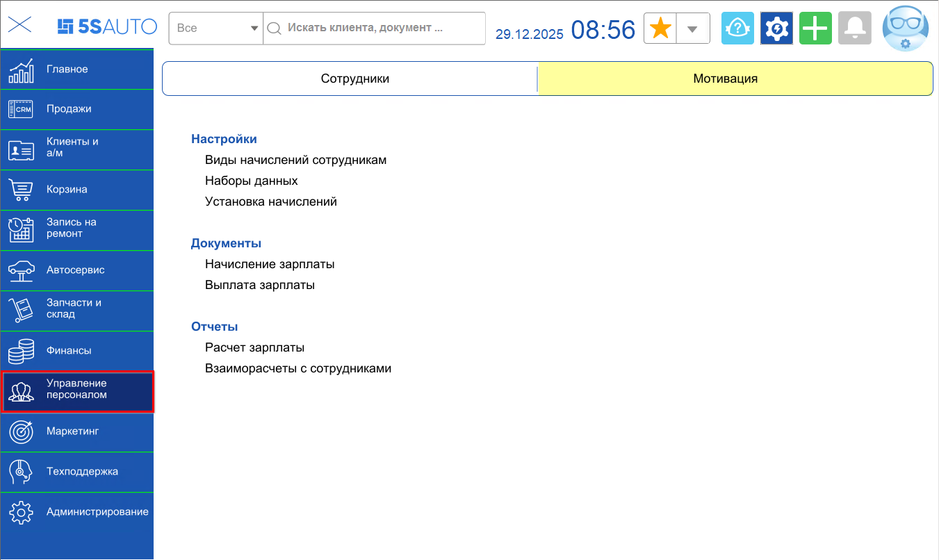Open Запись на ремонт scheduling icon
Screen dimensions: 939x560
[20, 230]
